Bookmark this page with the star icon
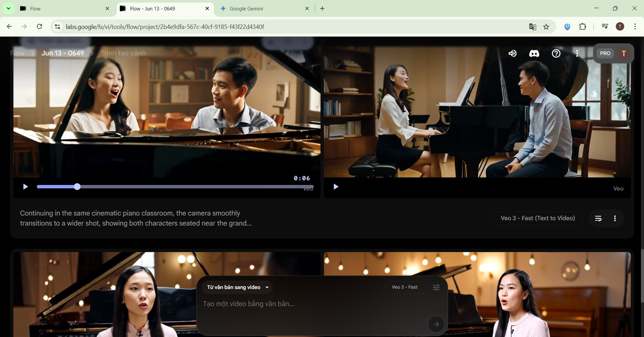Screen dimensions: 644x337 point(546,27)
